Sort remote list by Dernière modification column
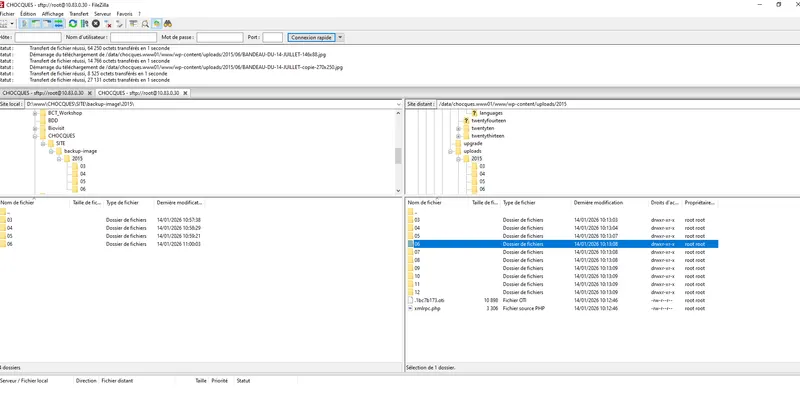The image size is (800, 418). pos(609,203)
